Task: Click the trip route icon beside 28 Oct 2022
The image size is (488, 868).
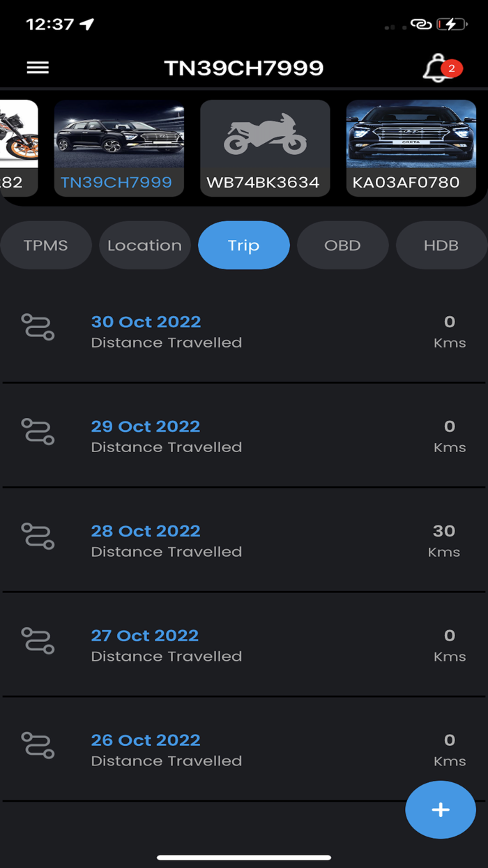Action: coord(38,536)
